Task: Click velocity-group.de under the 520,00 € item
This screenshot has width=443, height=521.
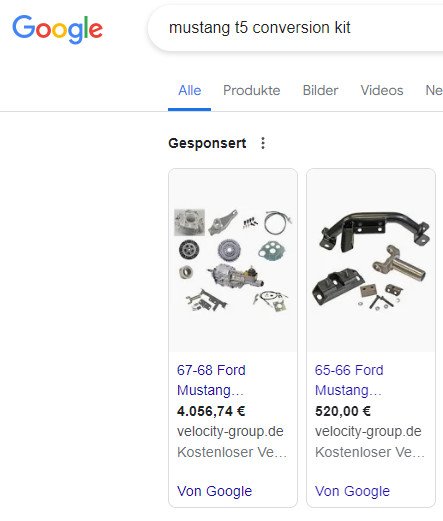Action: coord(368,432)
